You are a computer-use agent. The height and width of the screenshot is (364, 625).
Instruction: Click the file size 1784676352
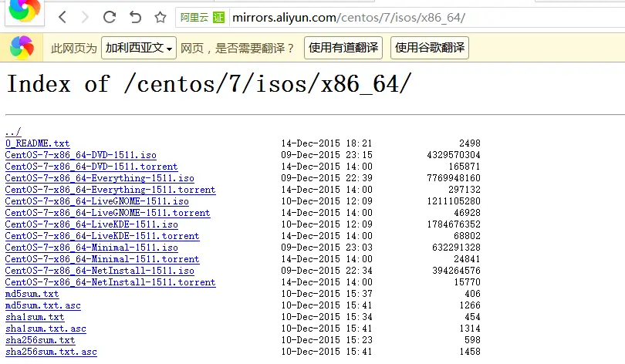(x=454, y=224)
